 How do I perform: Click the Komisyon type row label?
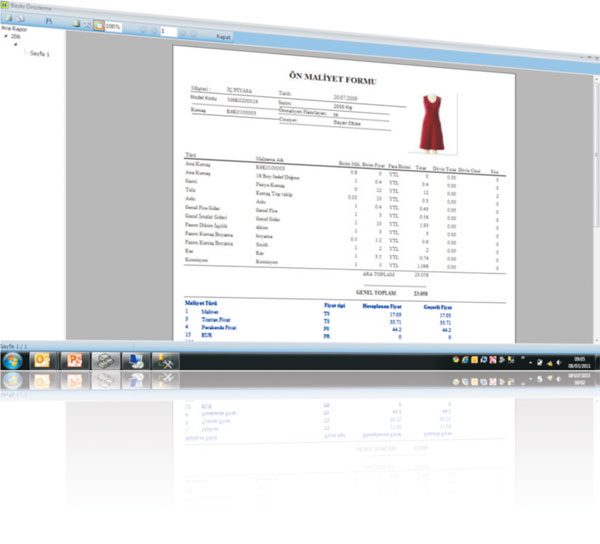point(196,260)
